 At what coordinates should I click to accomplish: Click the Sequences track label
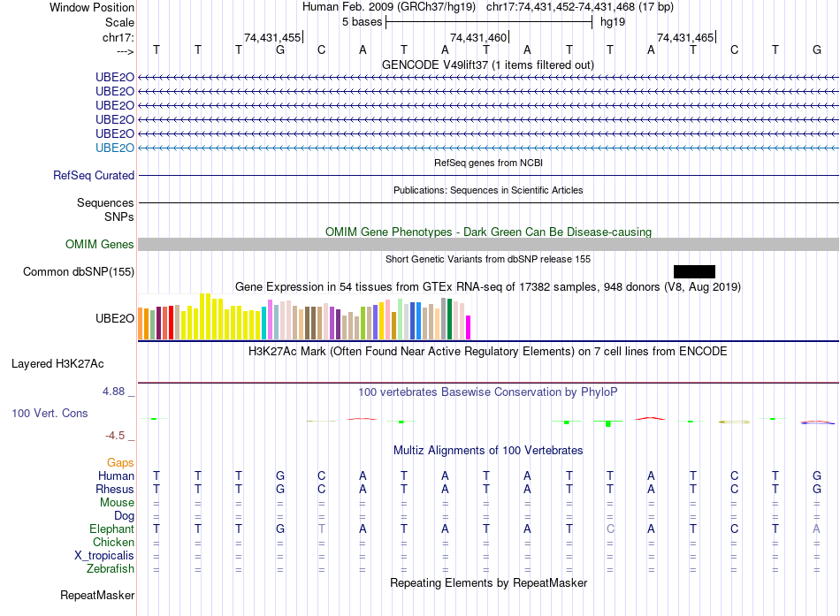click(x=105, y=202)
